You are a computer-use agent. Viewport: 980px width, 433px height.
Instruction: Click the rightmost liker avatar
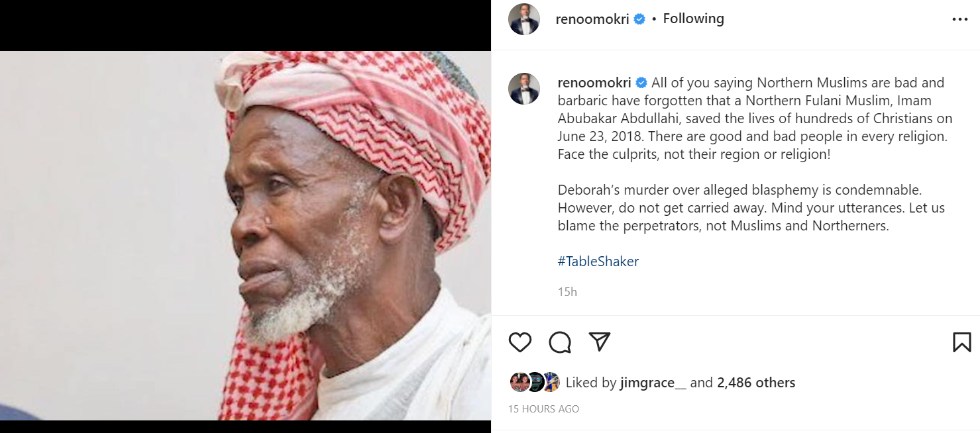551,382
